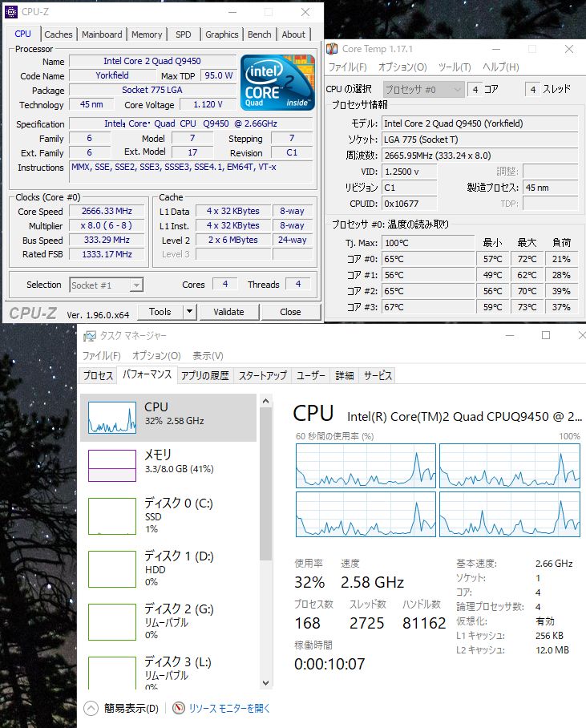The width and height of the screenshot is (586, 728).
Task: Select the CPU tab in CPU-Z
Action: click(22, 34)
